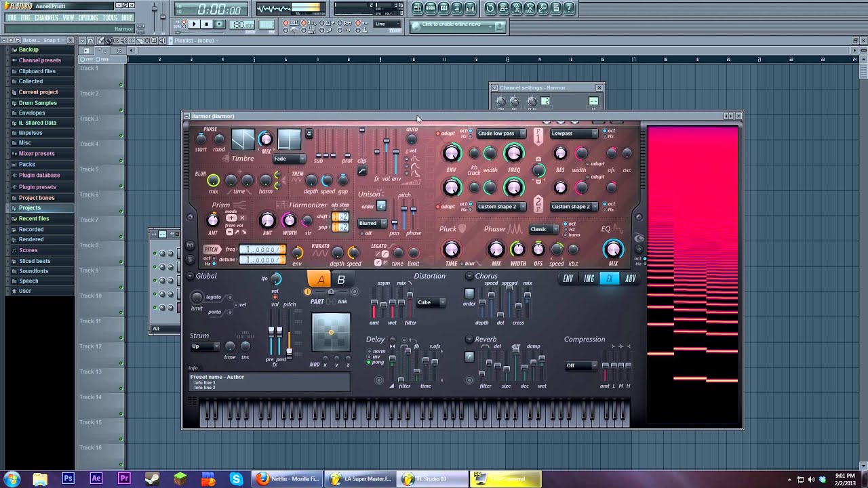The height and width of the screenshot is (488, 868).
Task: Open Premiere Pro from the taskbar
Action: (124, 479)
